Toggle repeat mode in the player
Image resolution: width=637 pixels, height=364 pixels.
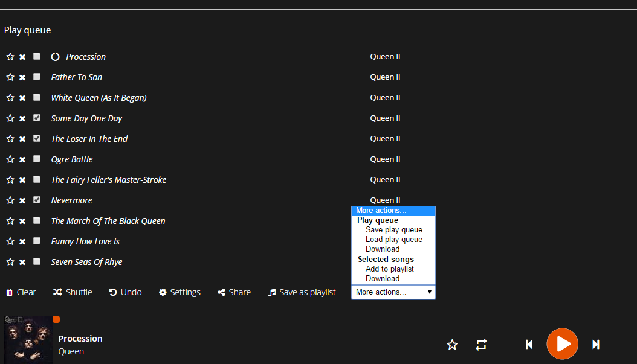pyautogui.click(x=482, y=345)
